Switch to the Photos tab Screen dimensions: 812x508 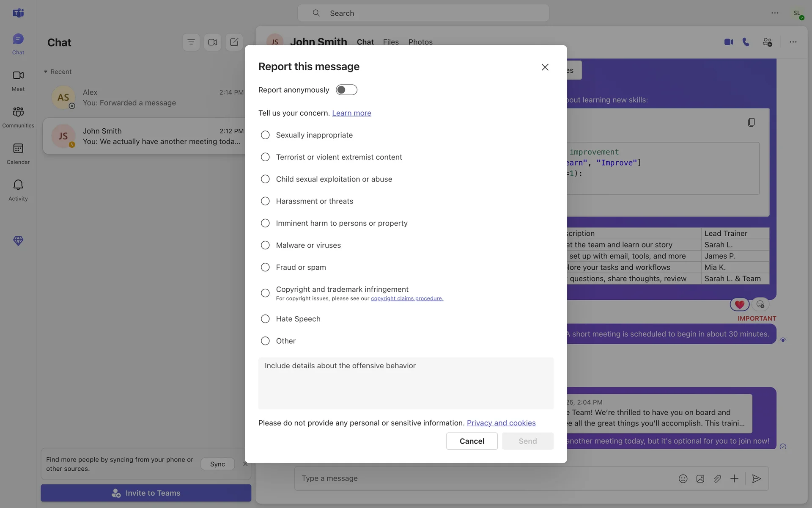pyautogui.click(x=420, y=42)
